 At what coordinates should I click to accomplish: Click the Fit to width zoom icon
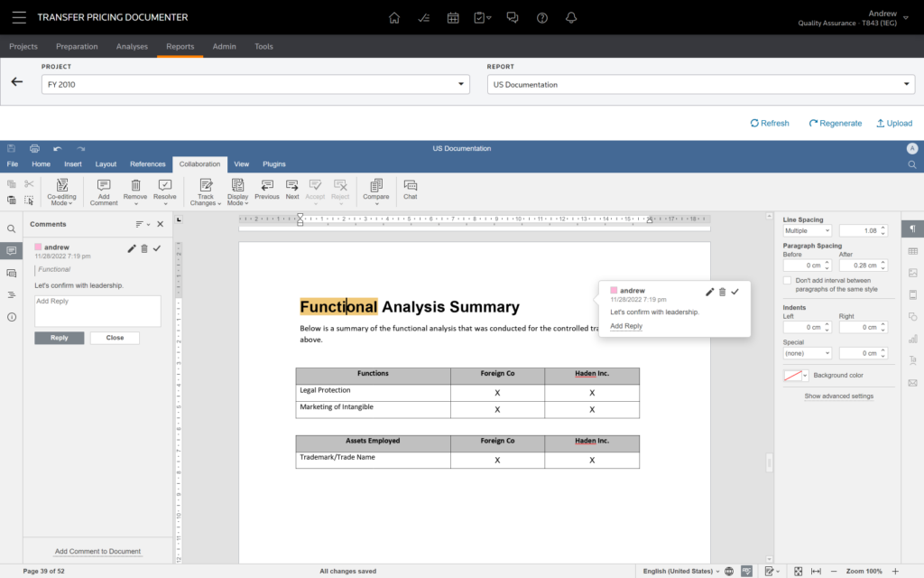click(x=817, y=571)
